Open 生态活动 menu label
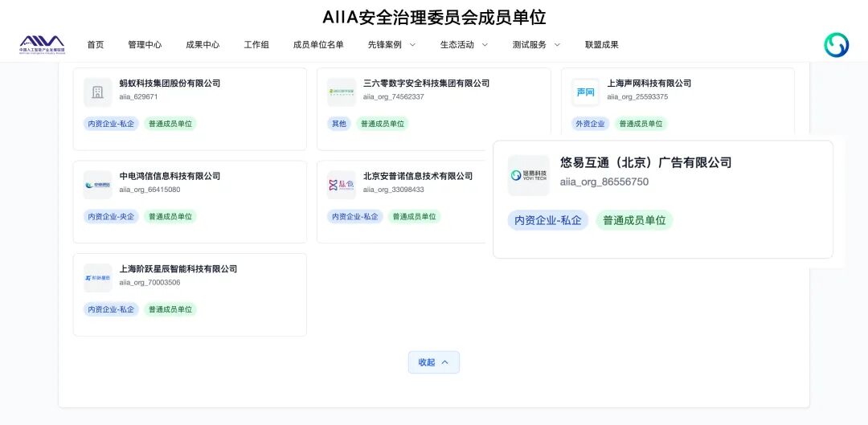 (x=457, y=45)
